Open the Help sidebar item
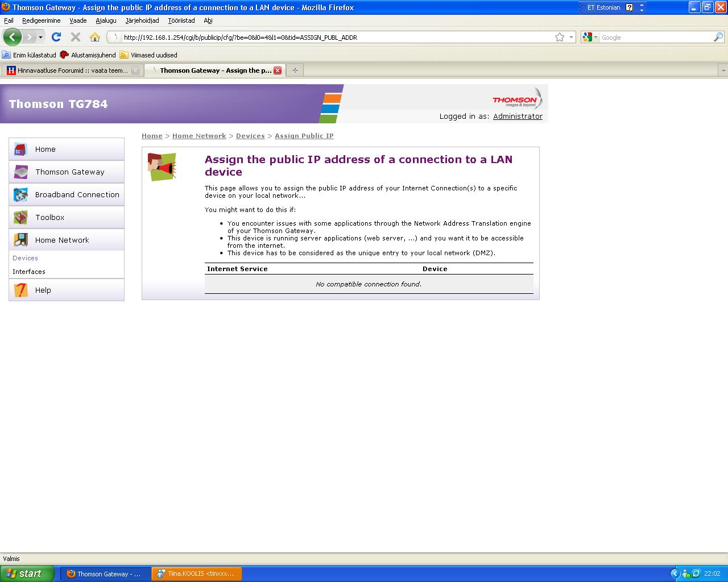This screenshot has width=728, height=582. 67,290
